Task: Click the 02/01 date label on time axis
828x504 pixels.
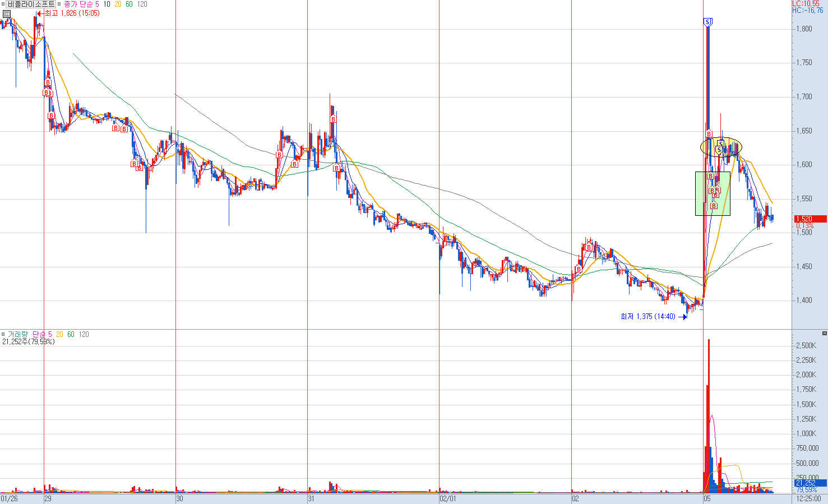Action: pyautogui.click(x=448, y=498)
